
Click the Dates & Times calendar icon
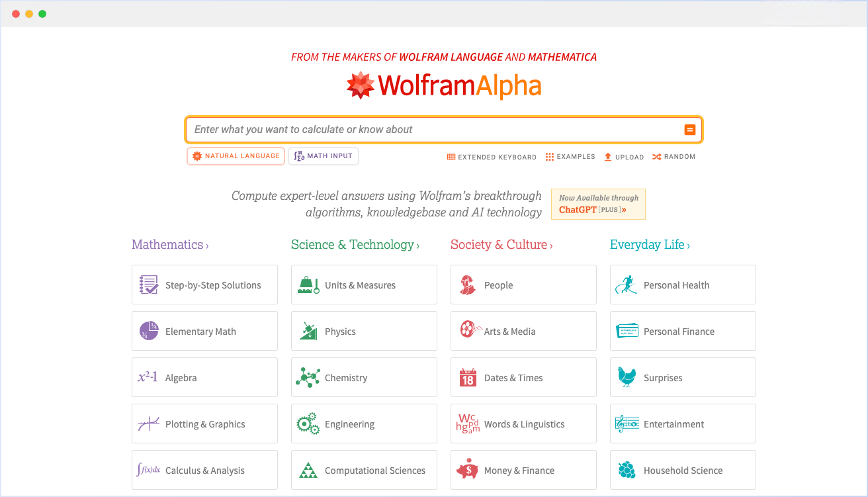(467, 377)
